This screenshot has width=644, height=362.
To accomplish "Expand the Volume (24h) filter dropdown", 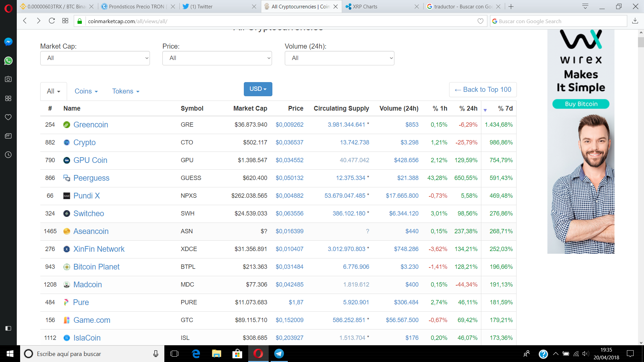I will click(x=339, y=58).
